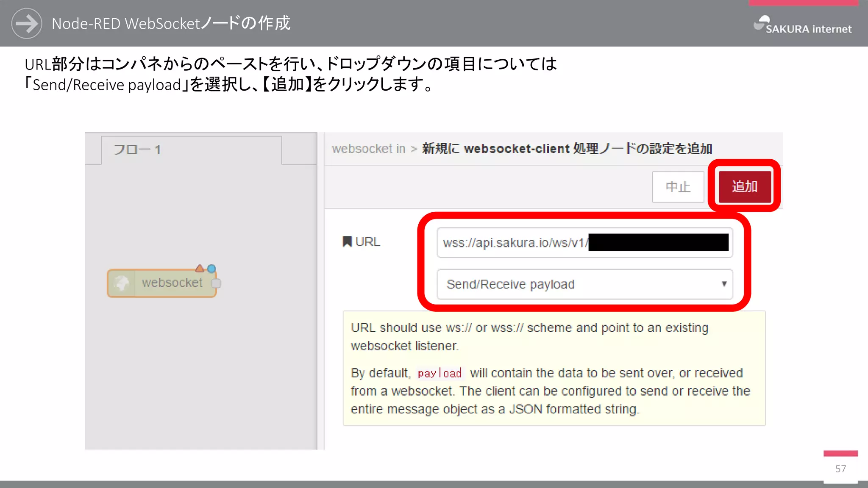
Task: Click the bookmark icon beside URL label
Action: pos(347,241)
